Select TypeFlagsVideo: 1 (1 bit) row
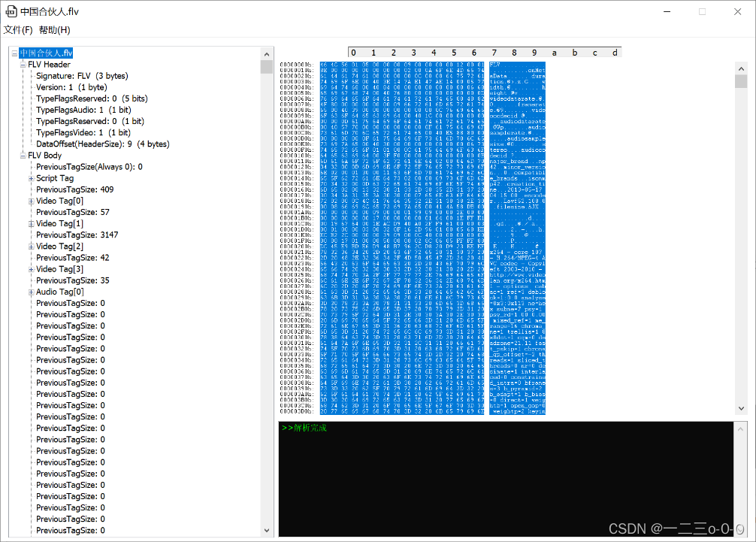Screen dimensions: 756x542 [83, 132]
